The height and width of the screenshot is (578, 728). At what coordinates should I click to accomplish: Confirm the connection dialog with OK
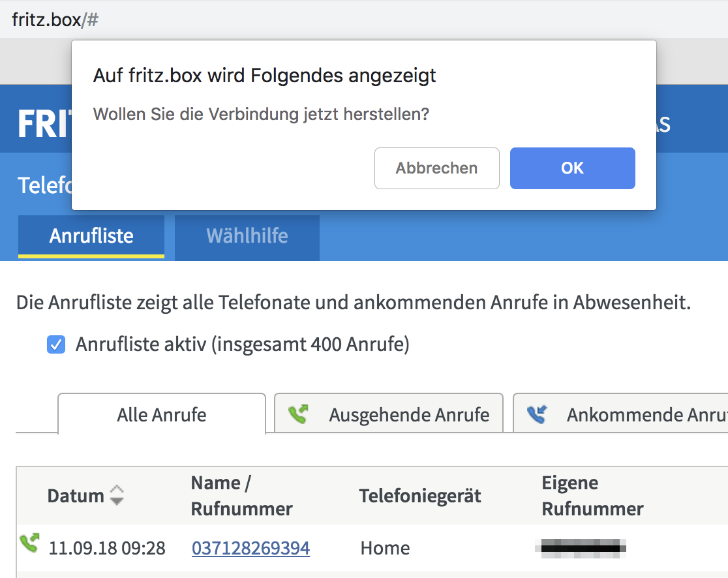click(x=572, y=168)
